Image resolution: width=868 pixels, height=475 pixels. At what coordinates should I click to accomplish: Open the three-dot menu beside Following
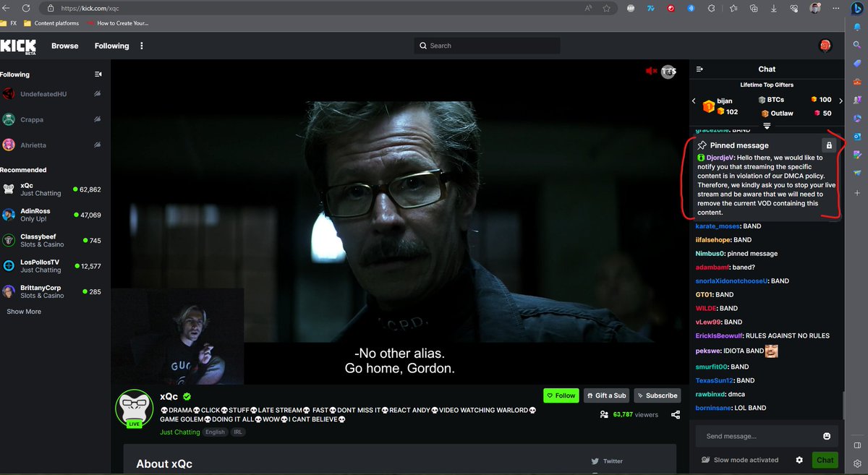pyautogui.click(x=142, y=46)
